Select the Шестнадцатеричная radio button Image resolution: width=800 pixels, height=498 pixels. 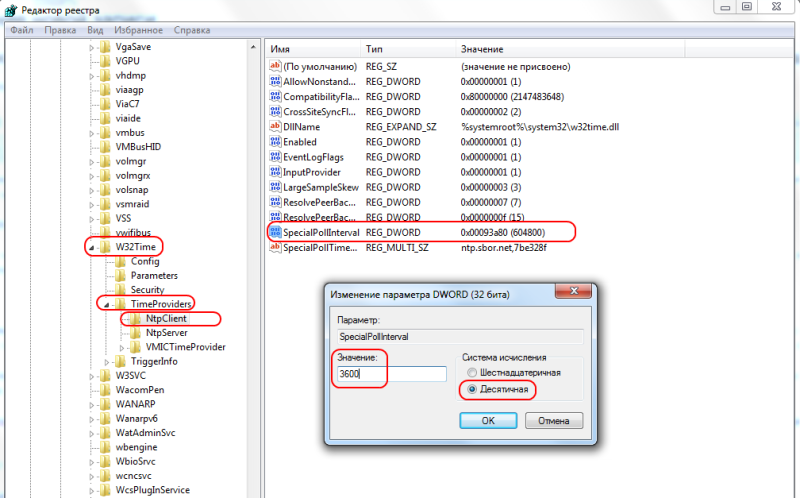[472, 372]
